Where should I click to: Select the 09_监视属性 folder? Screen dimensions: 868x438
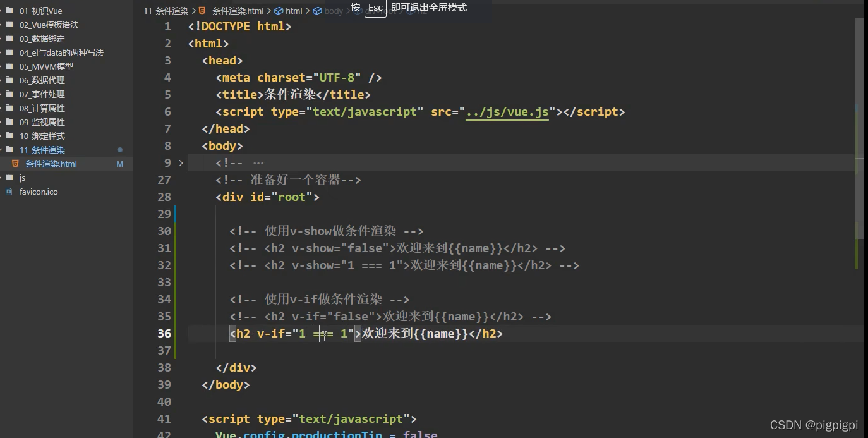pos(42,122)
